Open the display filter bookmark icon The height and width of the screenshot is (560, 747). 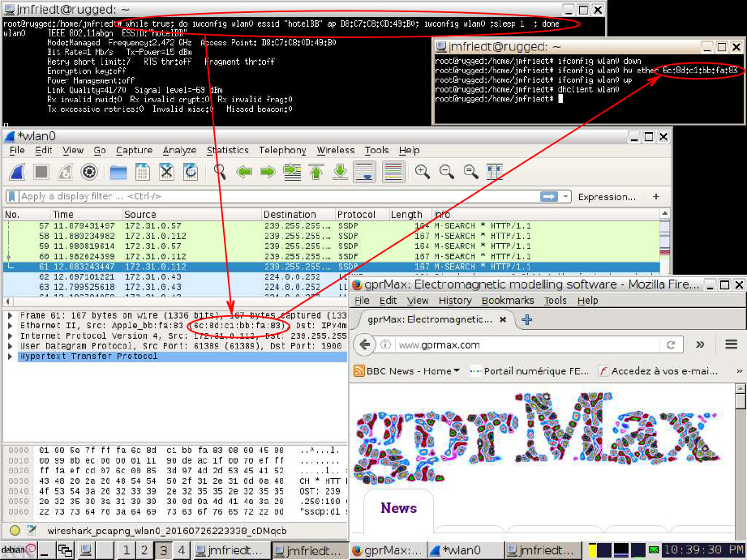point(12,196)
